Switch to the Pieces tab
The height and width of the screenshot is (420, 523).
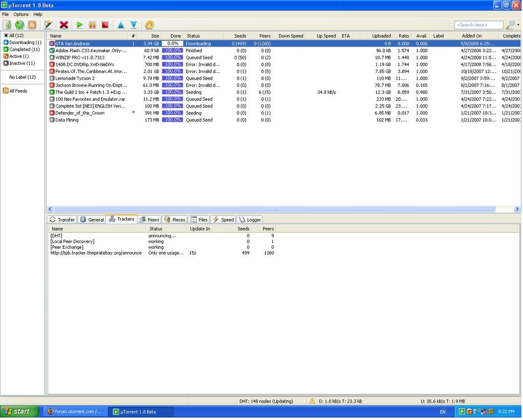click(175, 219)
